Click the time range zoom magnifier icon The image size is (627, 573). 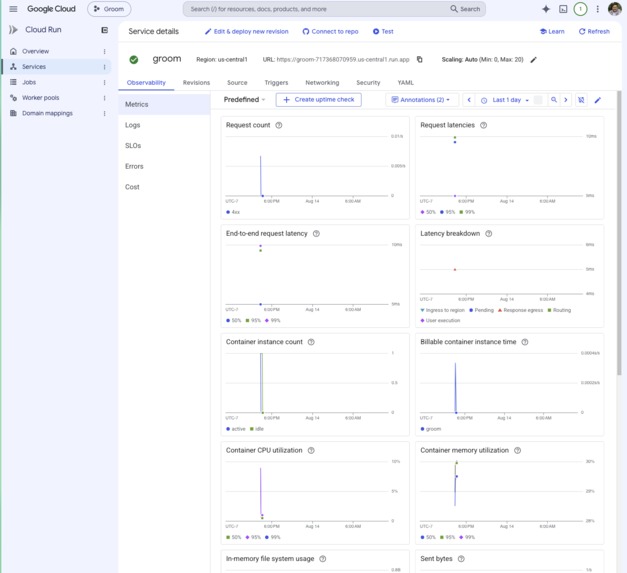(x=554, y=100)
